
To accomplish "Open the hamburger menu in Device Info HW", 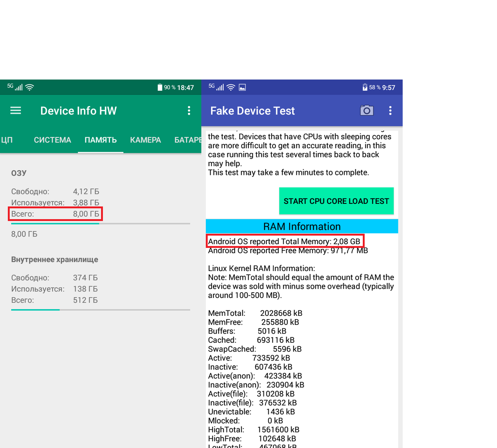I will click(x=16, y=111).
